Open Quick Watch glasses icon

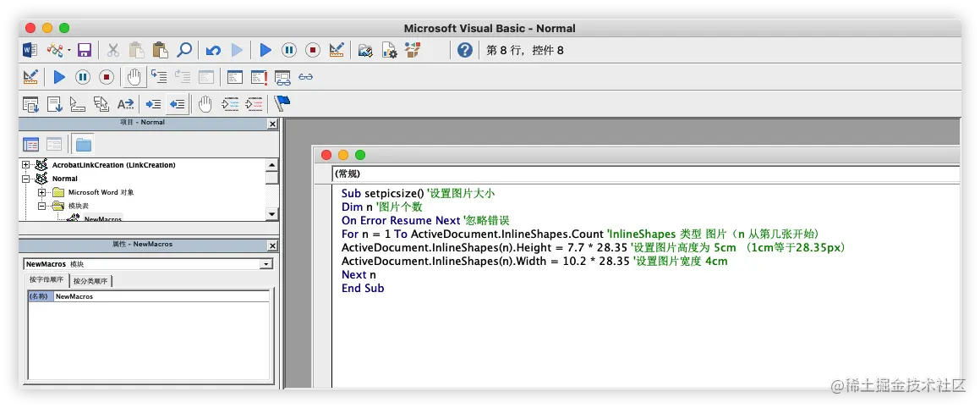coord(305,77)
